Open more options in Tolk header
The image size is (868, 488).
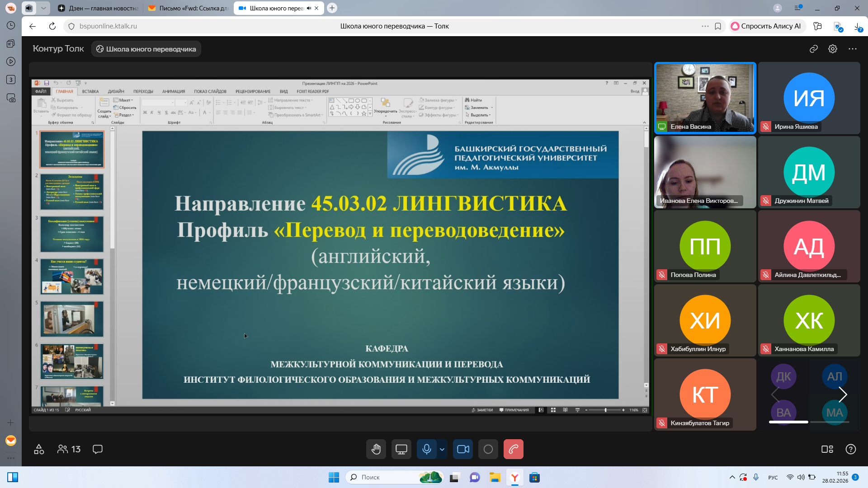coord(853,49)
